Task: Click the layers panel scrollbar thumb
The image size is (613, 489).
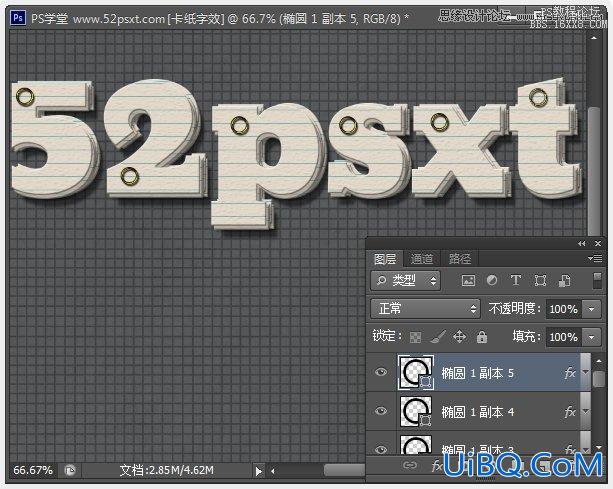Action: click(599, 378)
